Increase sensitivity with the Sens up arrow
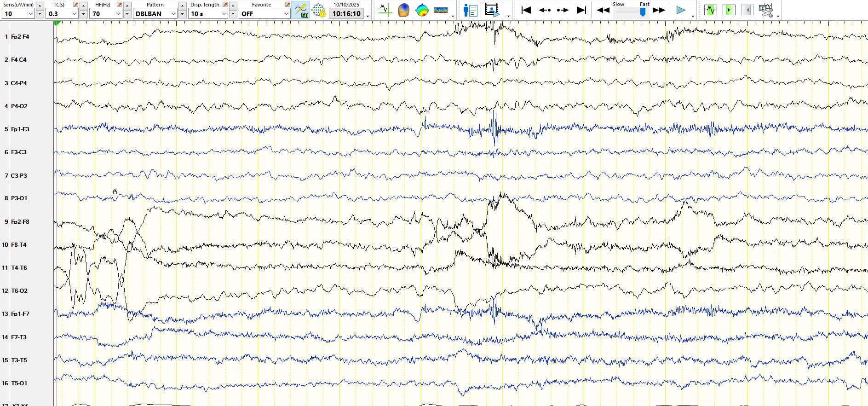The image size is (868, 406). [40, 6]
